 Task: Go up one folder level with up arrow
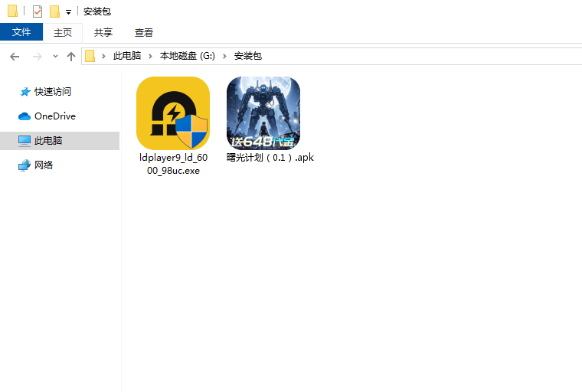(x=71, y=57)
